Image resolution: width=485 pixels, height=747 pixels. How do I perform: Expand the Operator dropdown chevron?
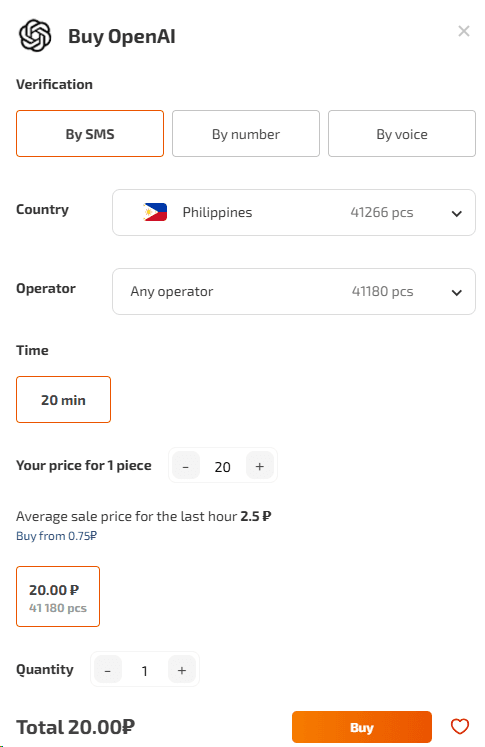456,292
